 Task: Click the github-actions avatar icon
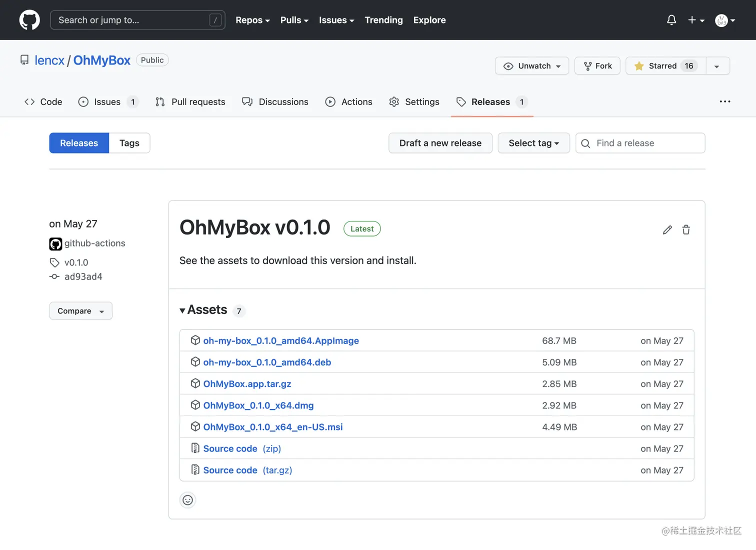click(x=55, y=244)
